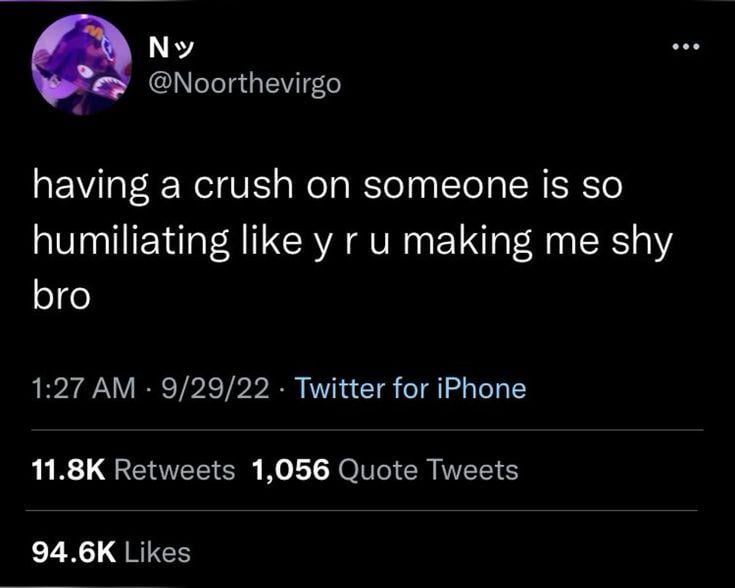Show who liked via the Likes label
This screenshot has width=735, height=588.
click(x=159, y=550)
